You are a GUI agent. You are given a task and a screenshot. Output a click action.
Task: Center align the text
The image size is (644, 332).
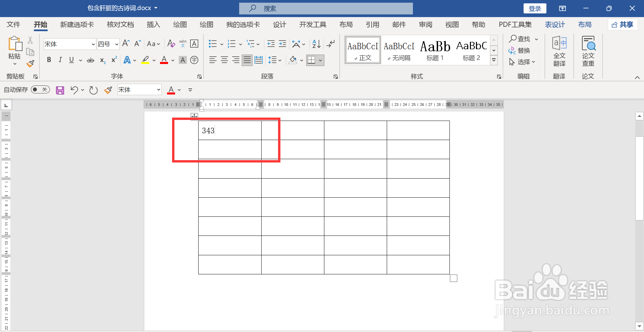coord(224,60)
